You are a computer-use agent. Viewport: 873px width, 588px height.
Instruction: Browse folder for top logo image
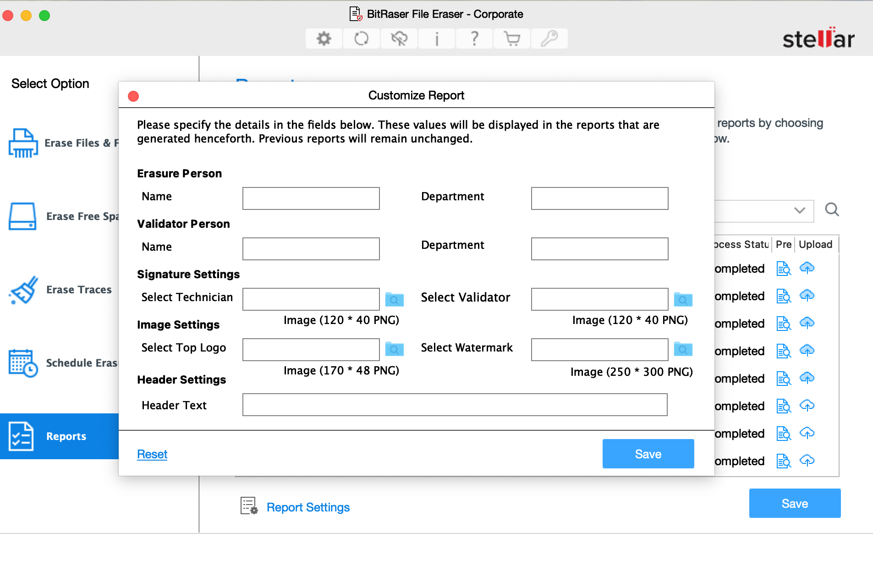pos(394,349)
